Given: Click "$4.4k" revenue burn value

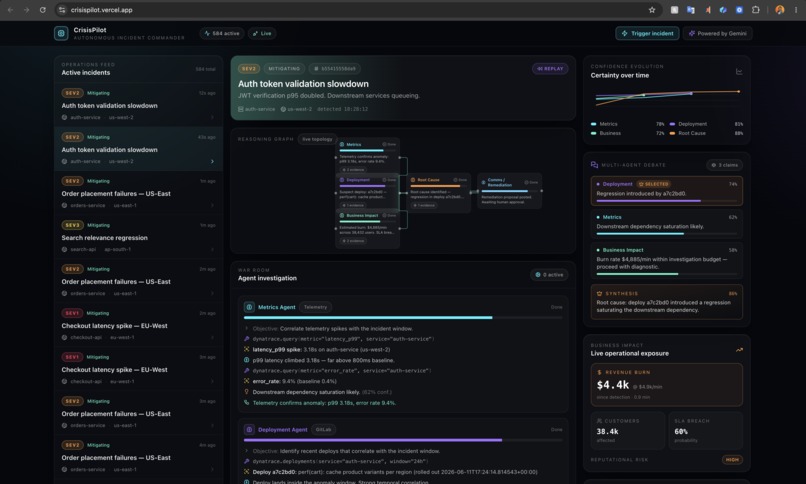Looking at the screenshot, I should (613, 385).
